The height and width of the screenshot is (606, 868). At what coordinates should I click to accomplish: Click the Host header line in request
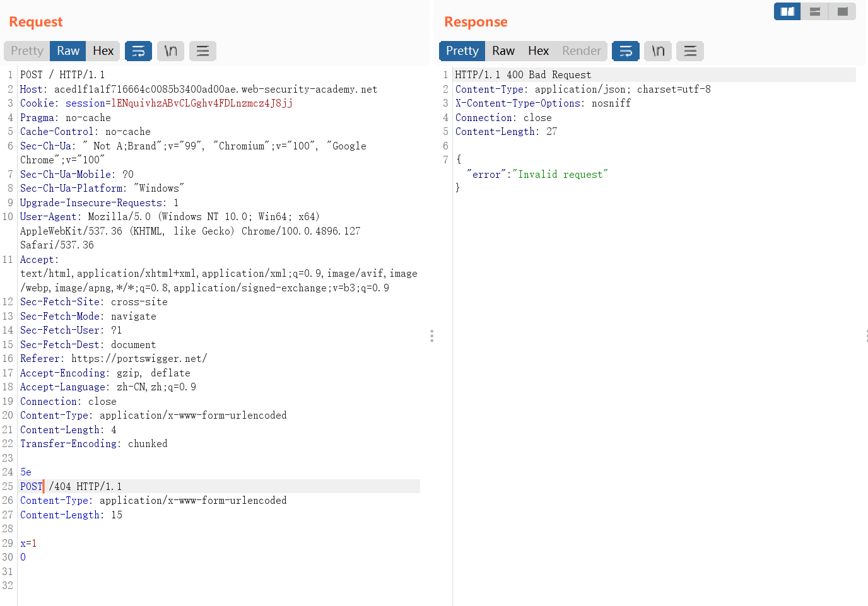coord(199,90)
